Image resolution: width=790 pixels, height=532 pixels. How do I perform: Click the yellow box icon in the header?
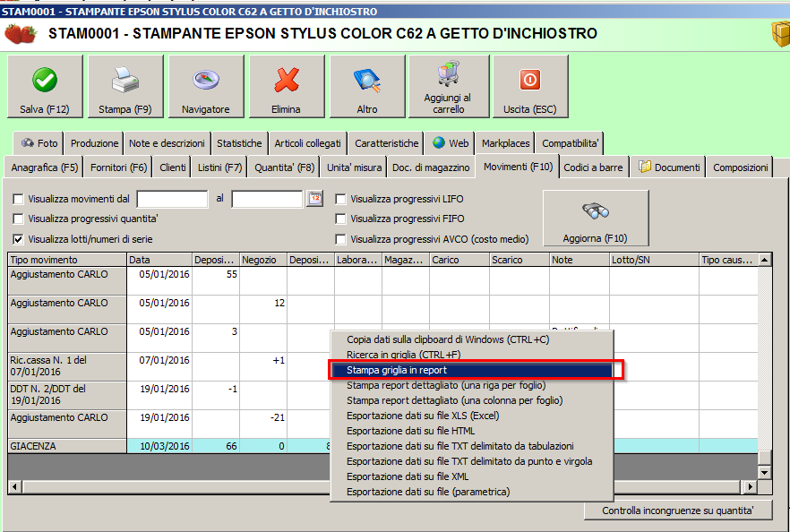point(780,34)
